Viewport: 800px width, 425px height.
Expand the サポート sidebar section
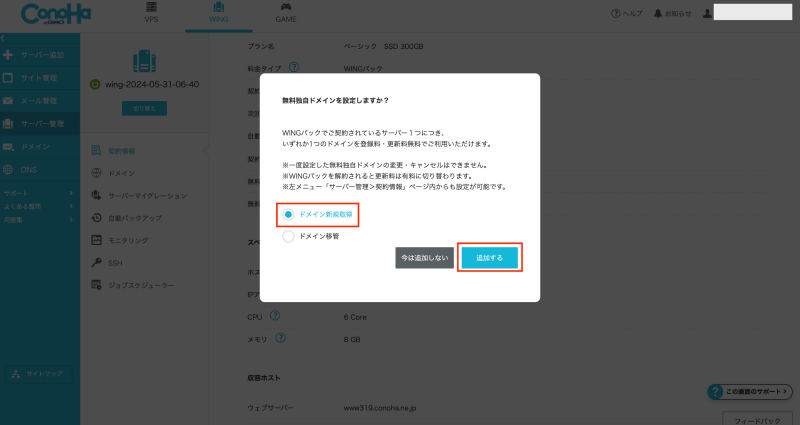pyautogui.click(x=38, y=191)
